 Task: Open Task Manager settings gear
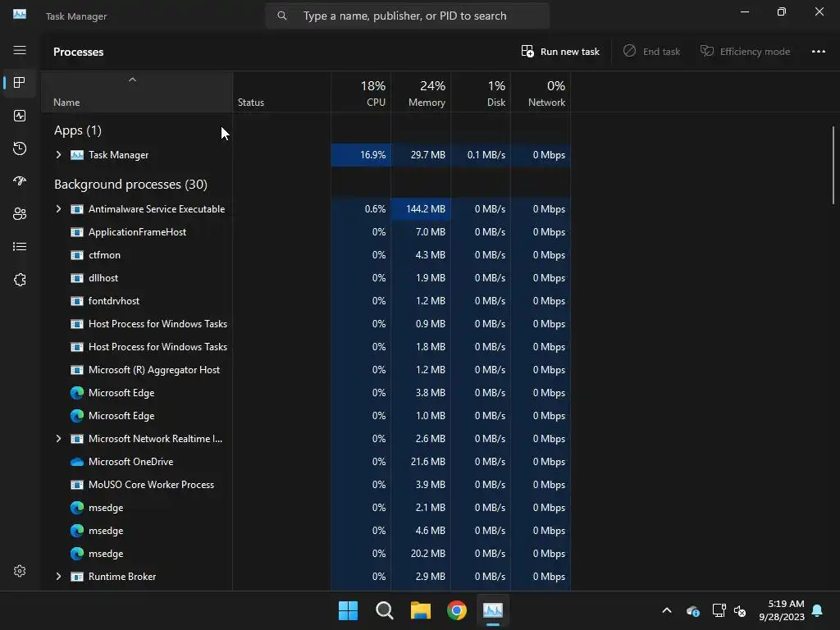(20, 571)
